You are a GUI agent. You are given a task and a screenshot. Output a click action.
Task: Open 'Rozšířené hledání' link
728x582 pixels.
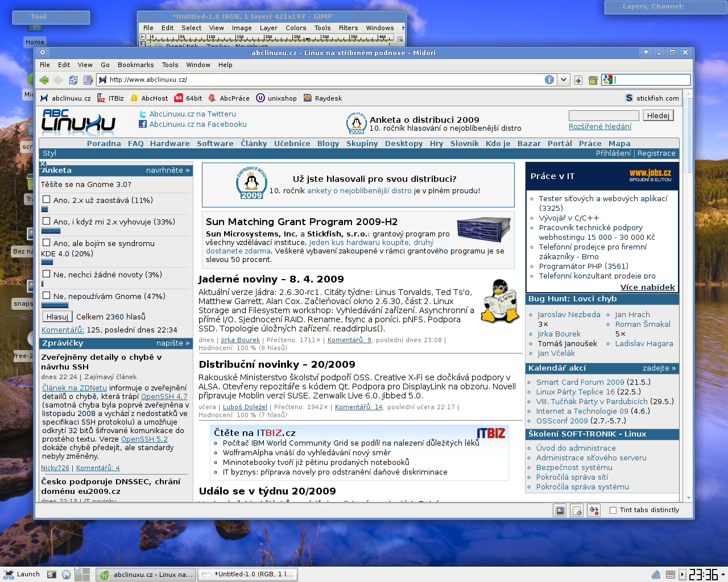click(x=600, y=126)
